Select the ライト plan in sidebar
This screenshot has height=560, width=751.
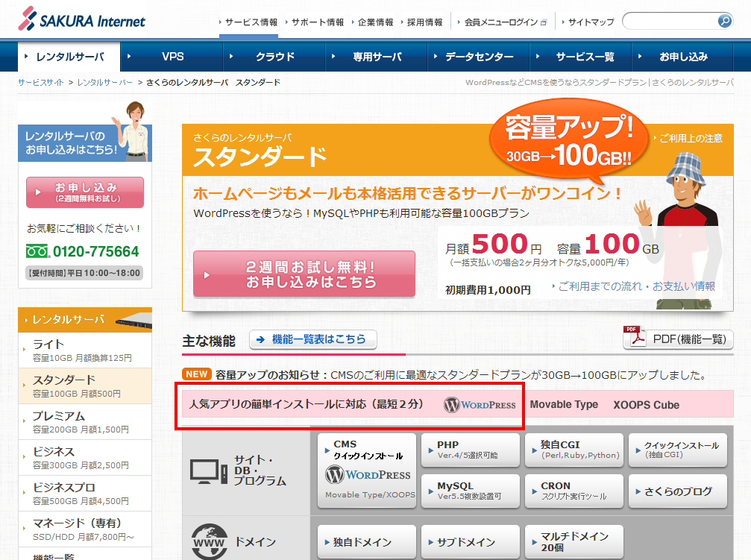(85, 350)
